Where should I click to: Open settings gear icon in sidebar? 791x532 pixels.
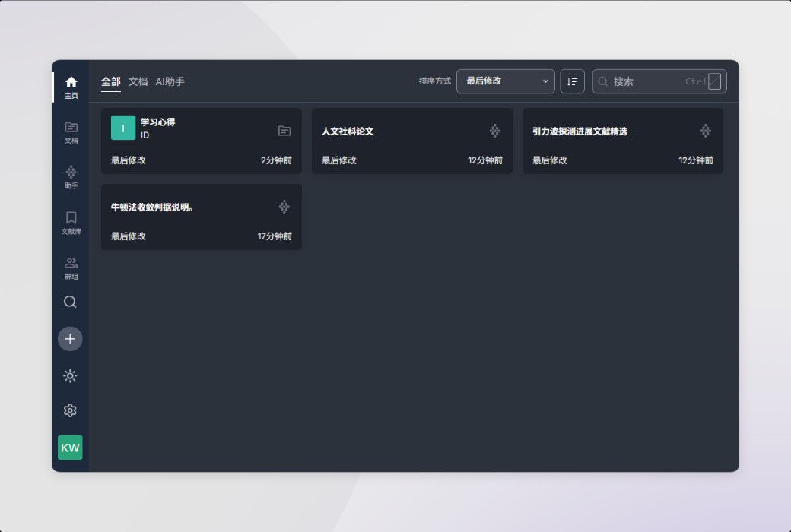(70, 410)
